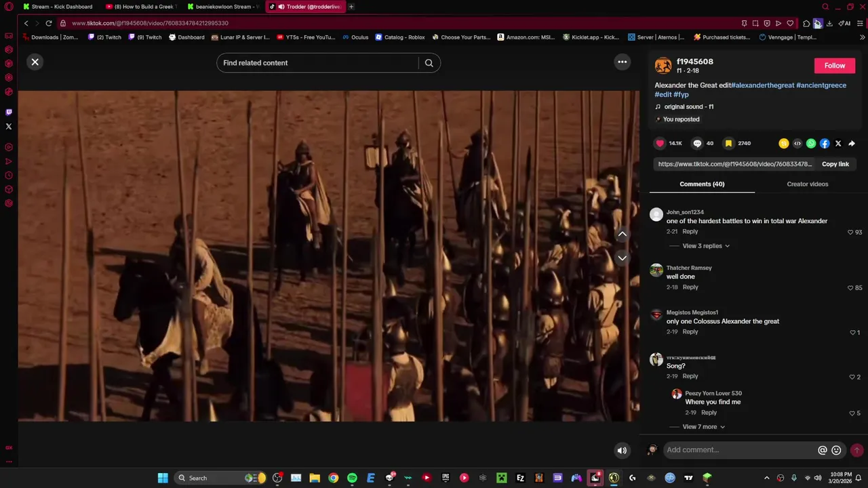Like Megistos Megistos1's comment
The width and height of the screenshot is (868, 488).
[x=852, y=333]
